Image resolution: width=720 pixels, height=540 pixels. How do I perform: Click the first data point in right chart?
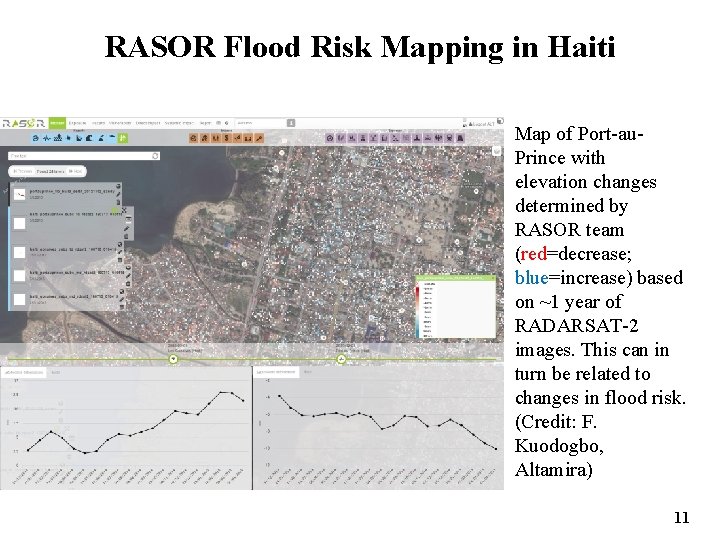tap(279, 396)
